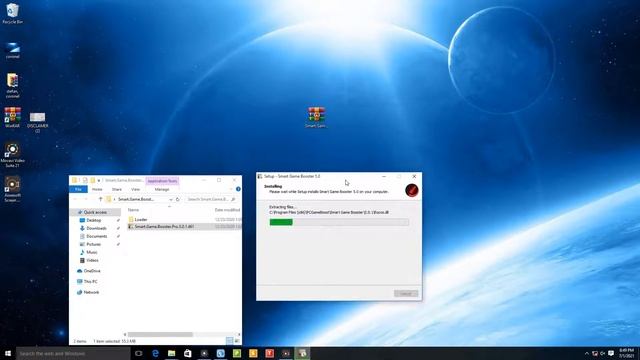
Task: Open the taskbar clock and date
Action: [x=626, y=353]
